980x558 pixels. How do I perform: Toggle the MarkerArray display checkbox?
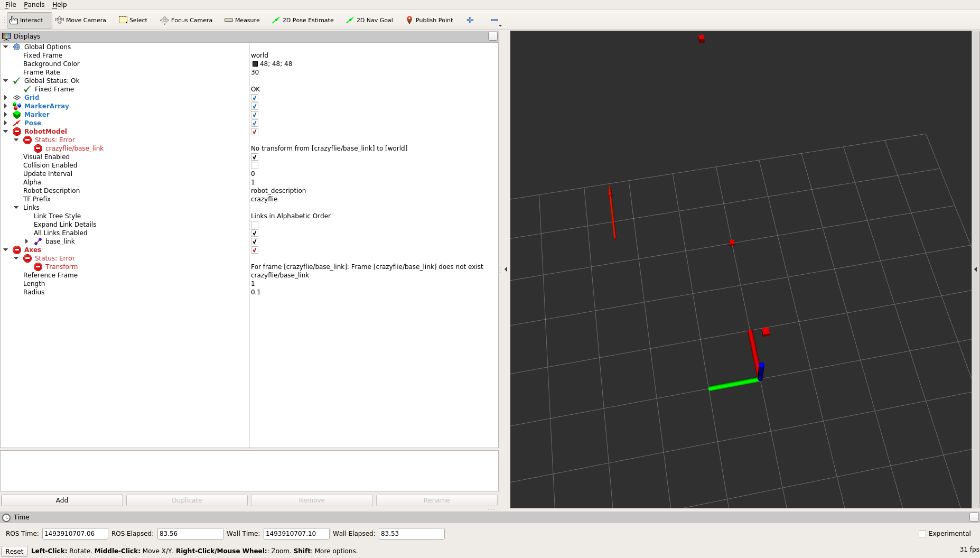(x=255, y=106)
